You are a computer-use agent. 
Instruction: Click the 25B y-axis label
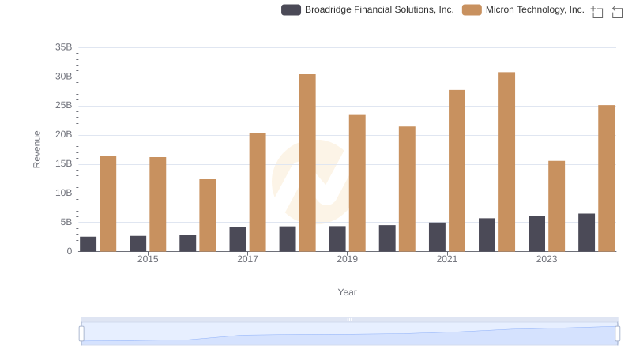[x=64, y=106]
